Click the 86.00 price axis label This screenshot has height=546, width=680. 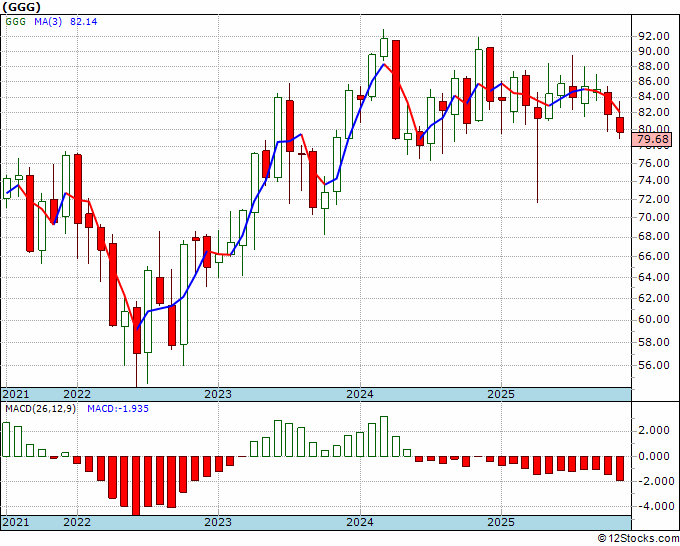pyautogui.click(x=654, y=81)
